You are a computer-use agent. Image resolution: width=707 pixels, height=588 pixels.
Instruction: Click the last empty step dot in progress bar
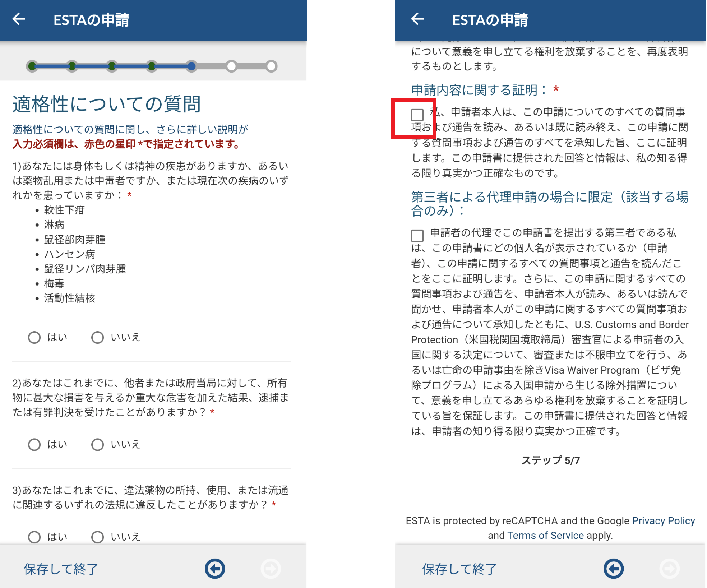[272, 66]
